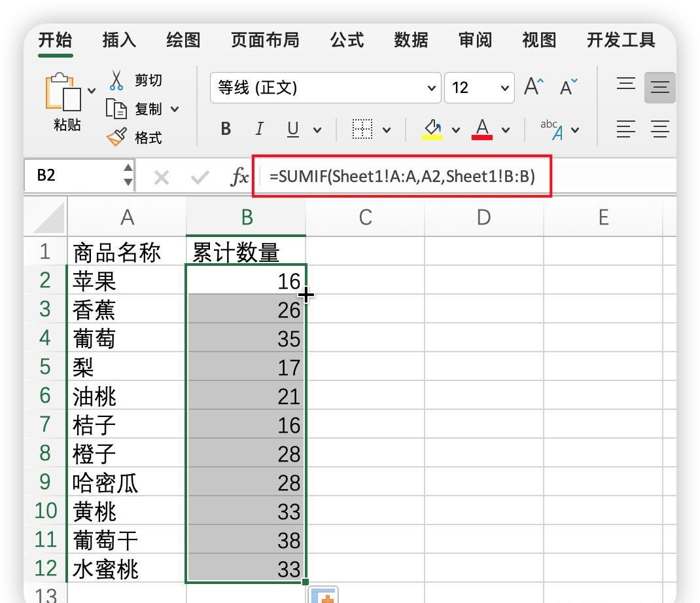Open the 绘图 tab

pos(183,40)
